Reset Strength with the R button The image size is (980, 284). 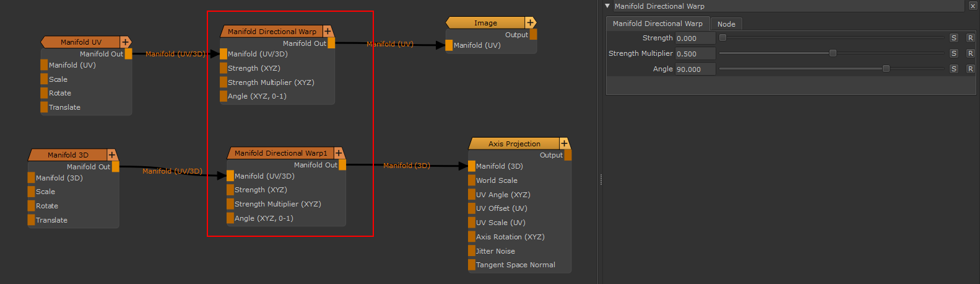970,38
